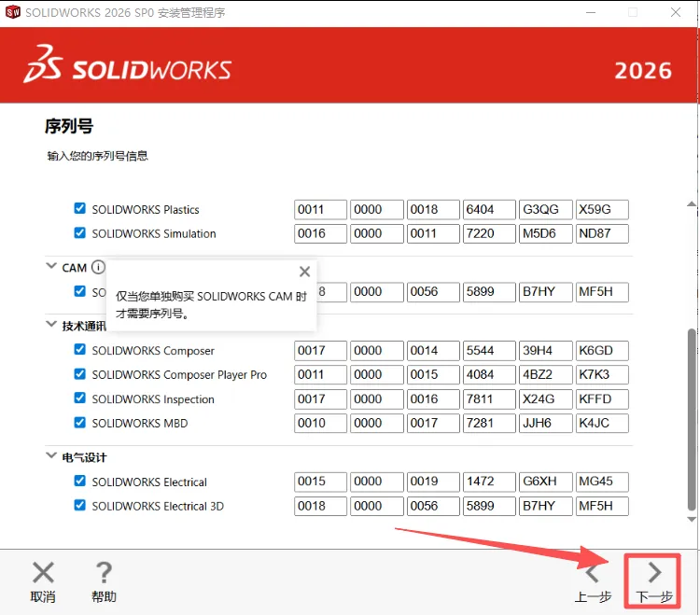700x615 pixels.
Task: Select Inspection serial field X24G
Action: coord(546,399)
